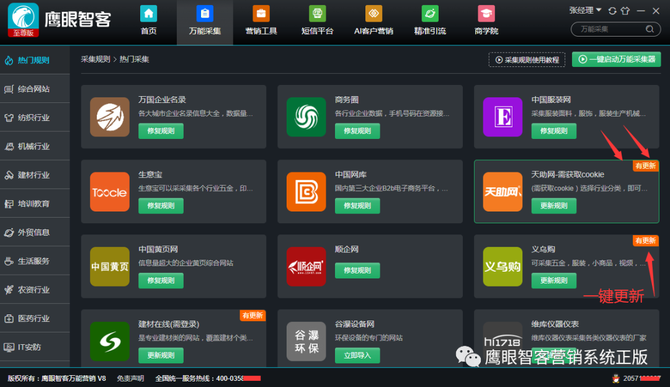
Task: Click the 生意宝 Toocle icon
Action: (x=110, y=192)
